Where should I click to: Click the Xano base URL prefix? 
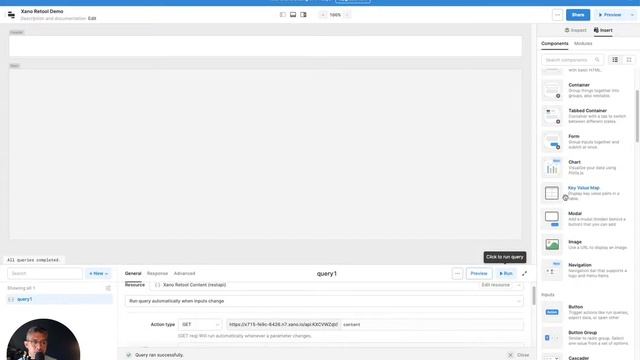283,324
